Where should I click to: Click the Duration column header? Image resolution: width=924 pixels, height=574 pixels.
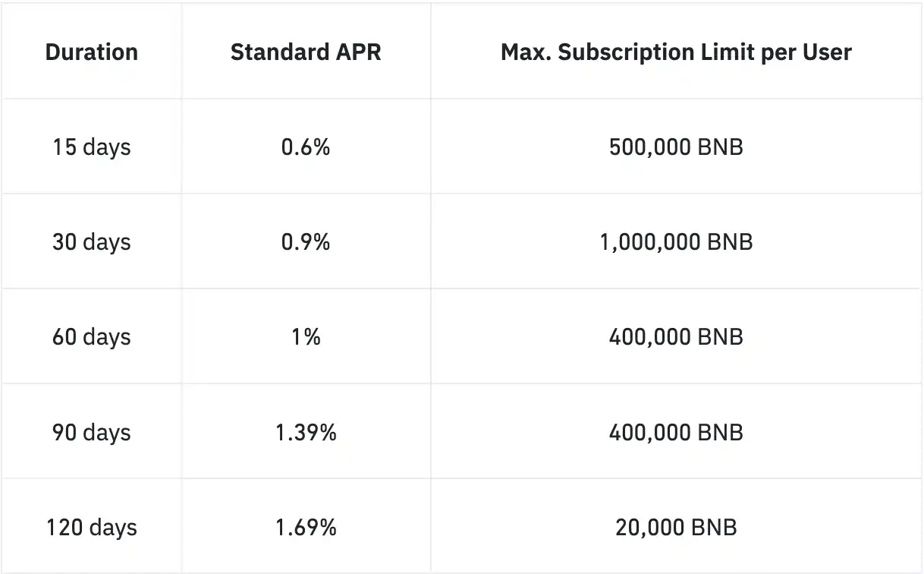tap(92, 52)
